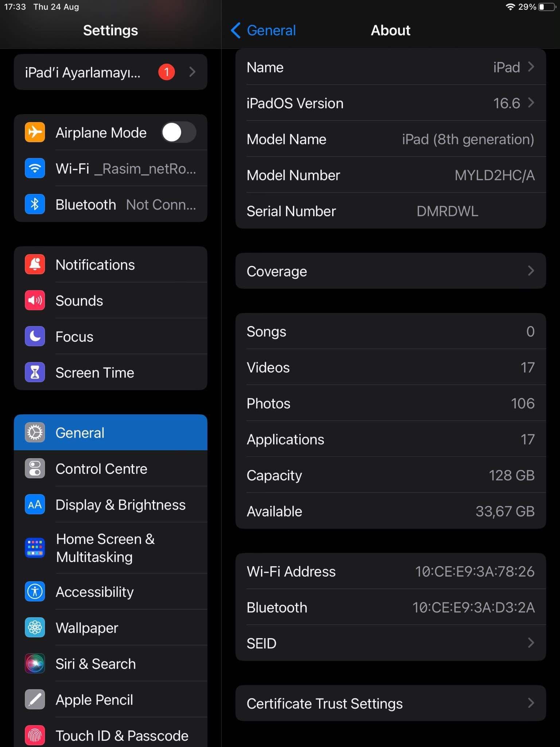The width and height of the screenshot is (560, 747).
Task: Go back to General settings
Action: tap(264, 30)
